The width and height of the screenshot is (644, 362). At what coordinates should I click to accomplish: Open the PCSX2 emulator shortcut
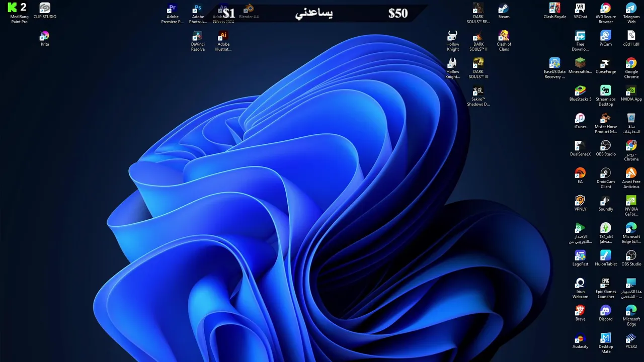point(631,341)
